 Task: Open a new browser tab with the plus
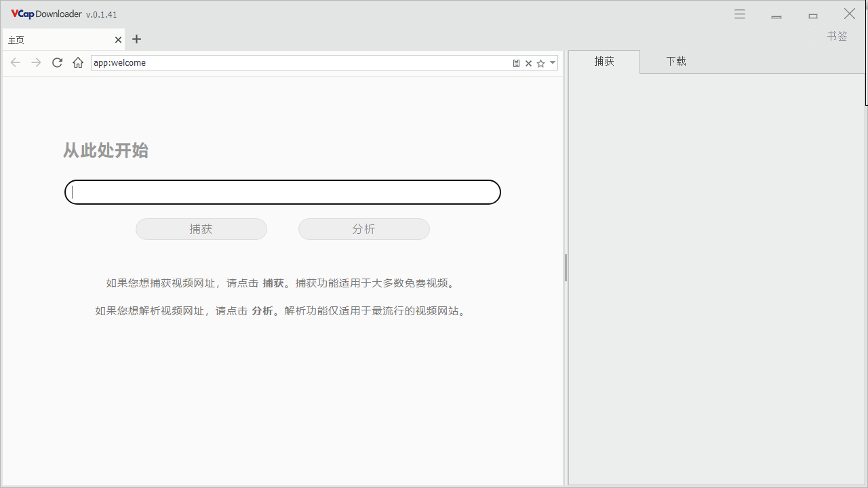click(136, 39)
